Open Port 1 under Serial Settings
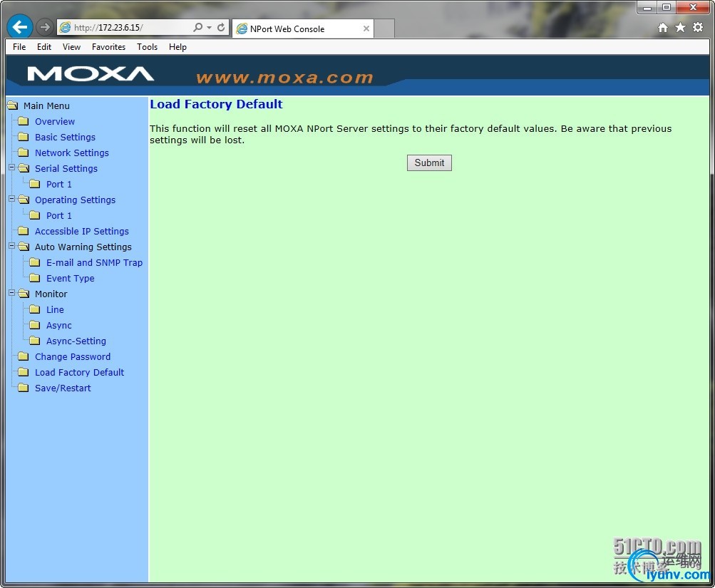The width and height of the screenshot is (715, 588). (59, 184)
